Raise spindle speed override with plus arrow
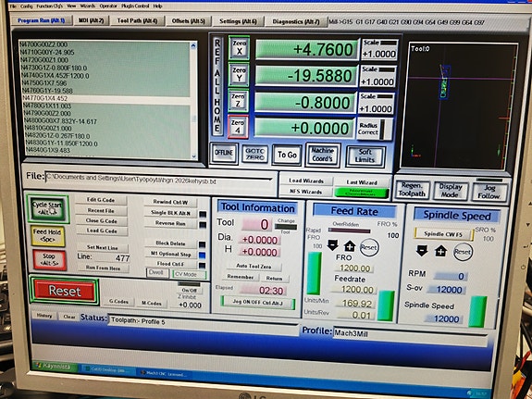 pyautogui.click(x=440, y=252)
